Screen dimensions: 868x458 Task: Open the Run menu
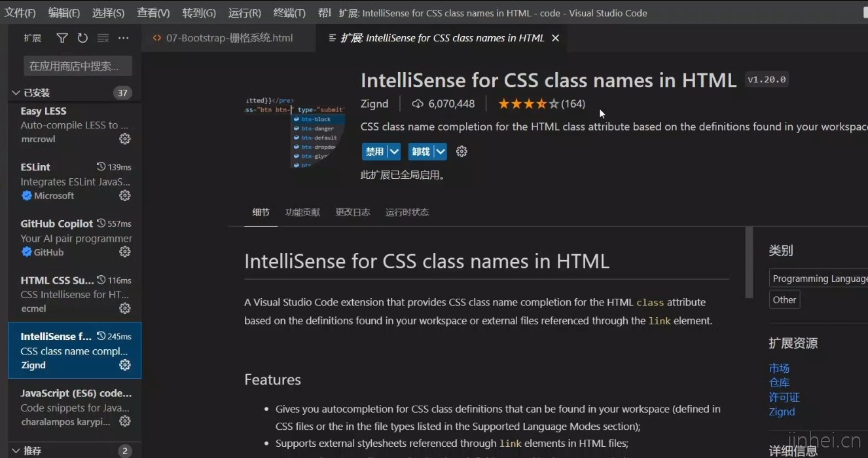245,12
